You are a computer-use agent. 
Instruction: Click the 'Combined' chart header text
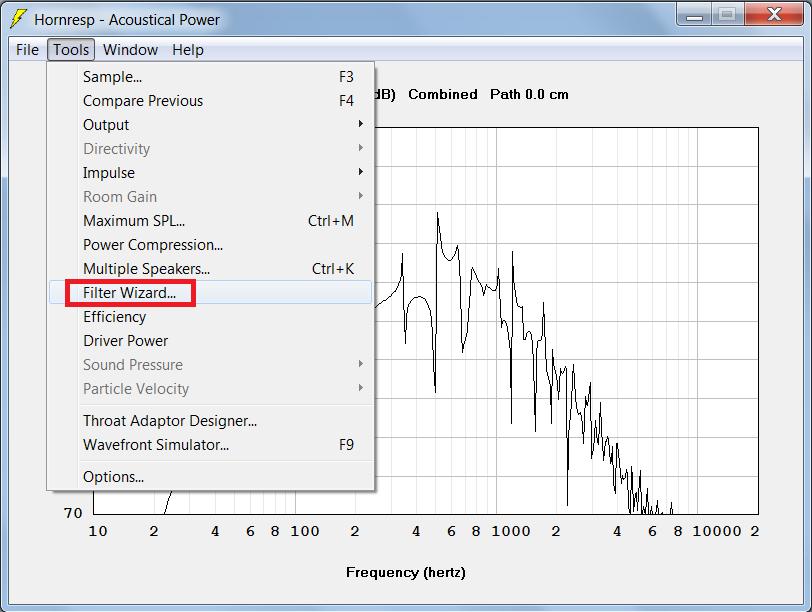[443, 94]
